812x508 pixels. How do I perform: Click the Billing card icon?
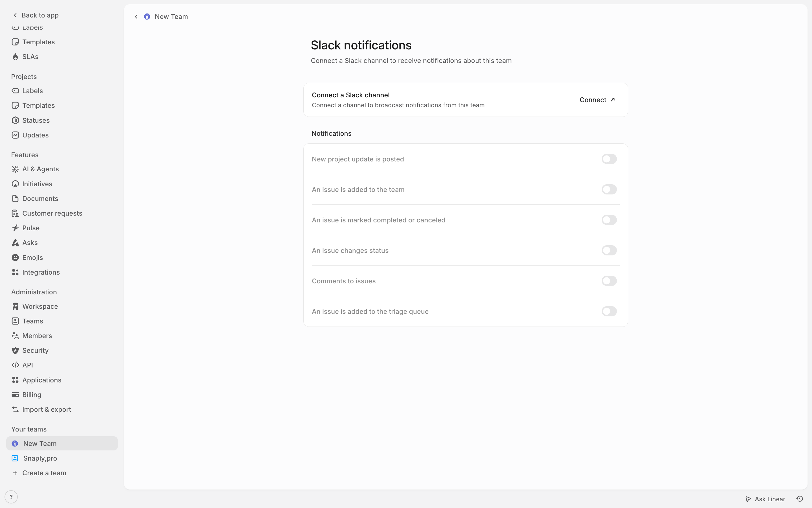tap(15, 395)
